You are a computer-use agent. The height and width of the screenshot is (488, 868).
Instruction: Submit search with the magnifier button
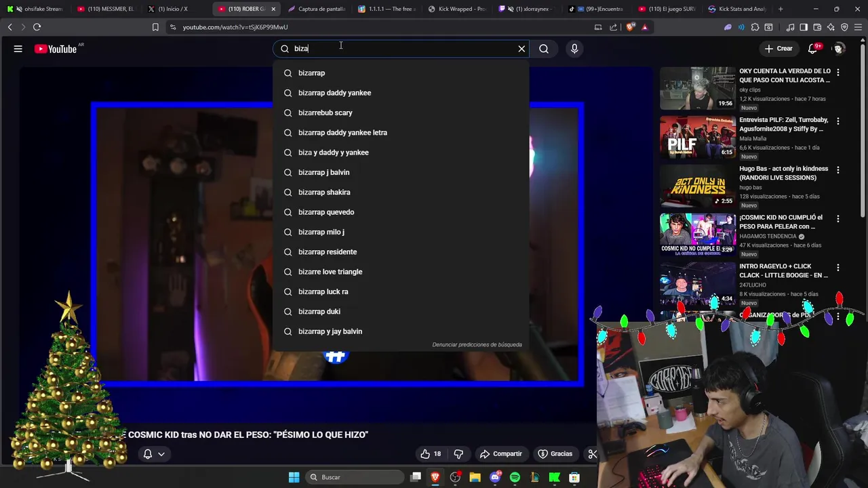(x=544, y=49)
